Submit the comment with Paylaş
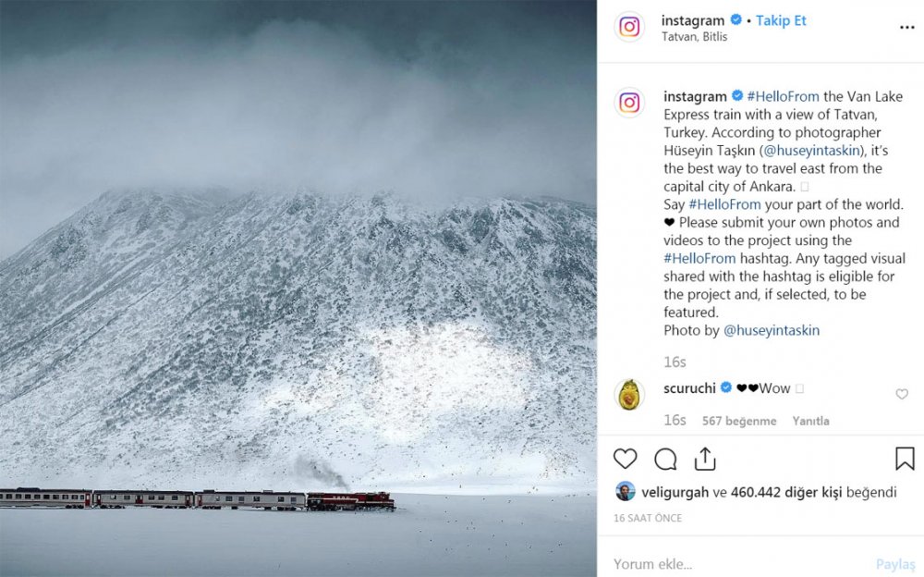 894,564
